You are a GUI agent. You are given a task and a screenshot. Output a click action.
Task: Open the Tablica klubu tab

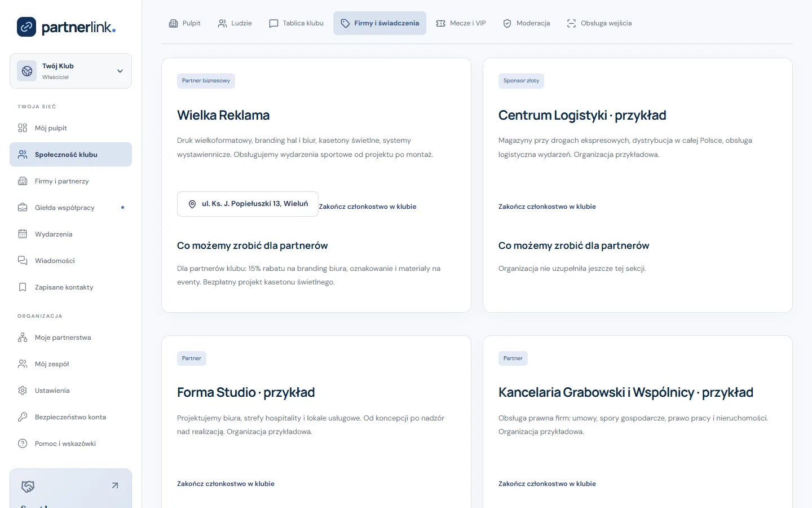(x=296, y=23)
